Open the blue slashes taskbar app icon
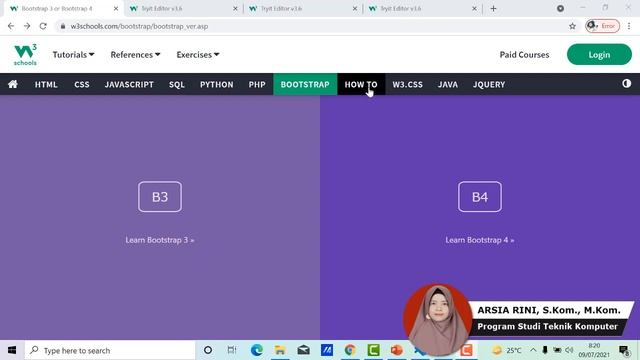 click(327, 350)
